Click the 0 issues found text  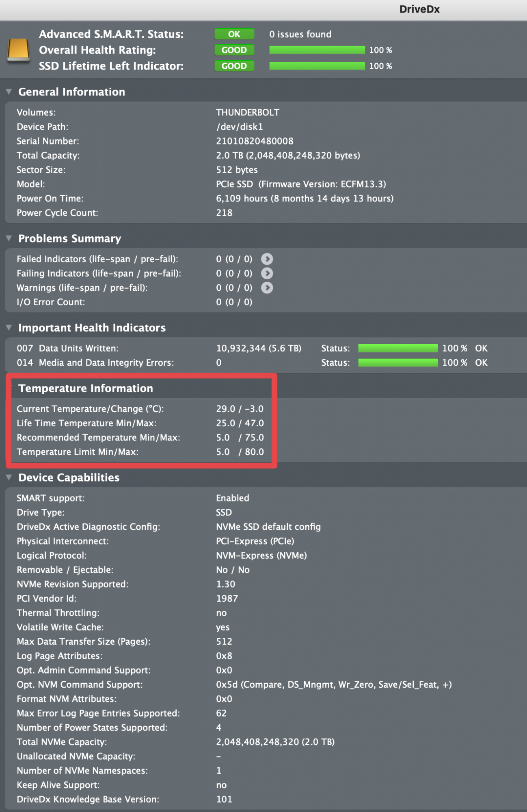click(x=300, y=34)
